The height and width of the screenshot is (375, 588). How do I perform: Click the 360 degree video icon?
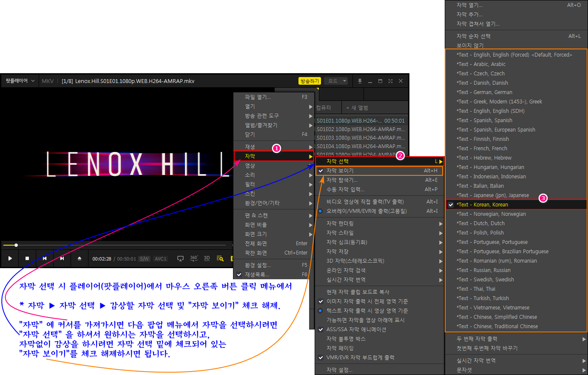pos(194,258)
